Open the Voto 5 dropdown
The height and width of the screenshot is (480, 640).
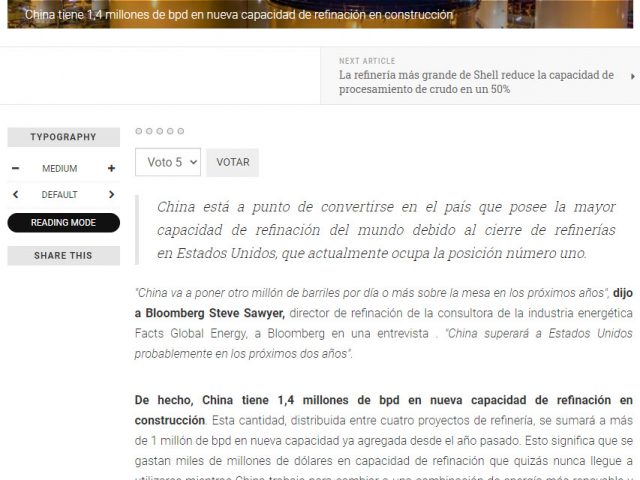[167, 162]
